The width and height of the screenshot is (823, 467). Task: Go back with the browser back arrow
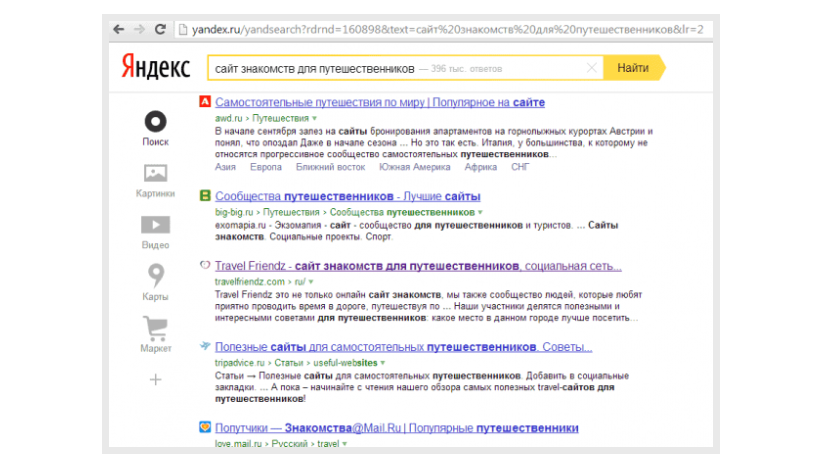coord(119,29)
